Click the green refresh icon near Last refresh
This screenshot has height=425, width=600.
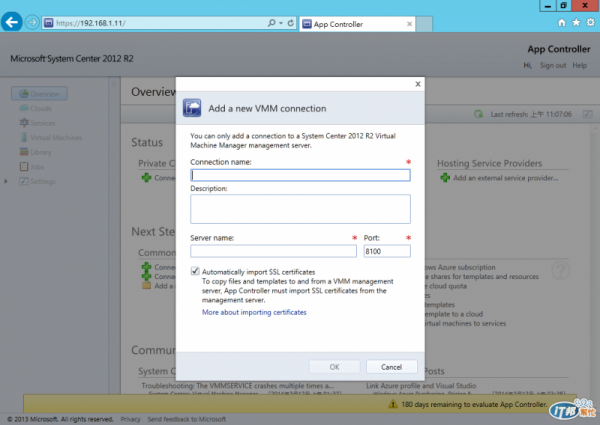pos(478,114)
